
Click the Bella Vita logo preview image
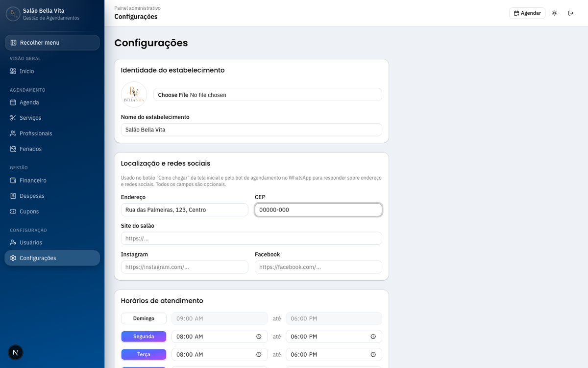point(134,94)
